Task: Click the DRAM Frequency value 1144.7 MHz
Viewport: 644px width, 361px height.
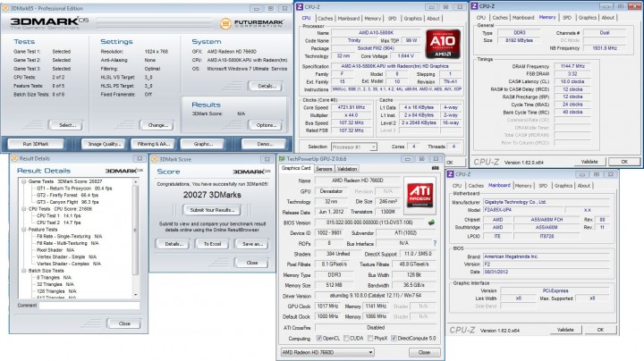Action: [x=572, y=66]
